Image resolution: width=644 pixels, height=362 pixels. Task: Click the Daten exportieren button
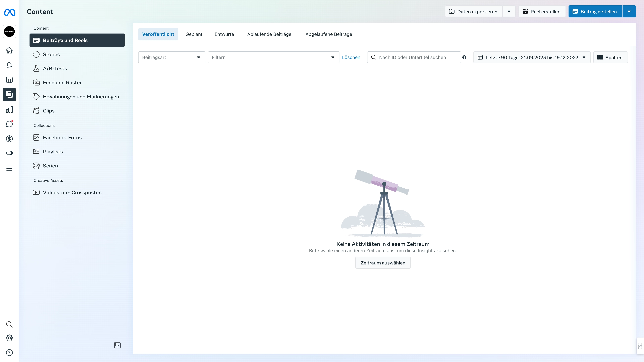pos(474,12)
